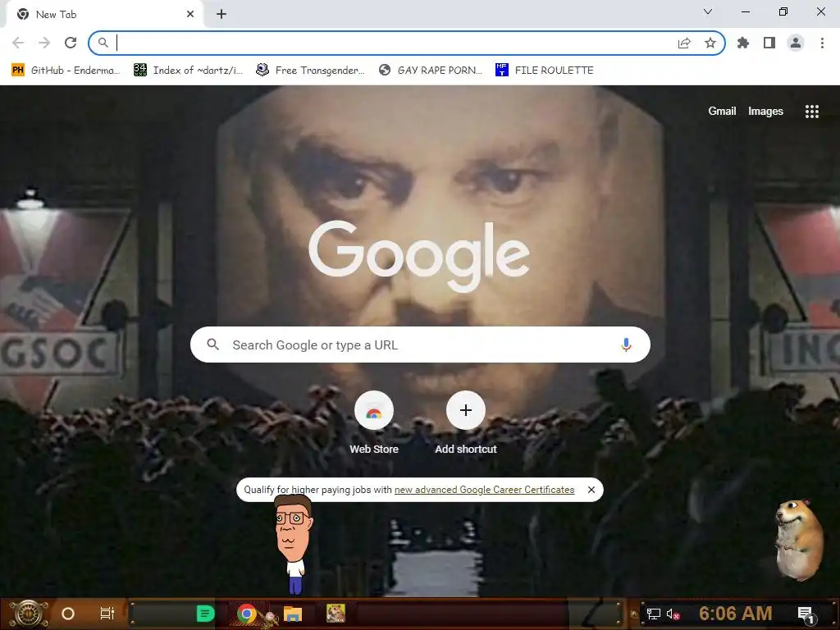The width and height of the screenshot is (840, 630).
Task: Start voice search with the microphone
Action: [x=626, y=345]
